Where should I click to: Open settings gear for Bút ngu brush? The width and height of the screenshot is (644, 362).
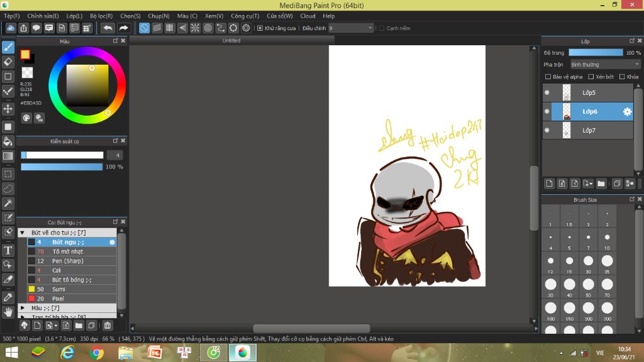pyautogui.click(x=112, y=242)
